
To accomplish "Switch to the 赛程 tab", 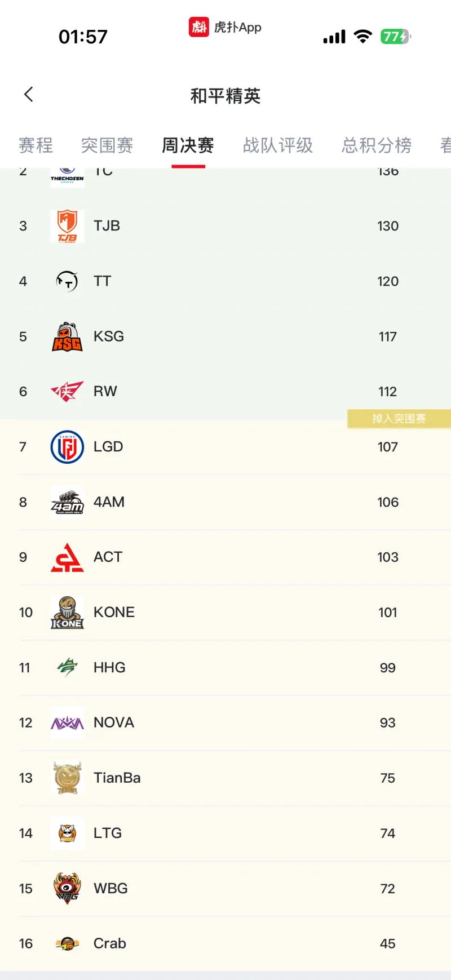I will tap(36, 145).
